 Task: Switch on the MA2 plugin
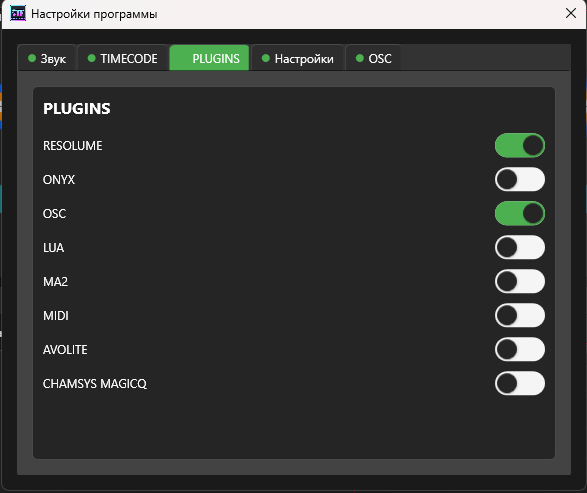click(x=520, y=282)
